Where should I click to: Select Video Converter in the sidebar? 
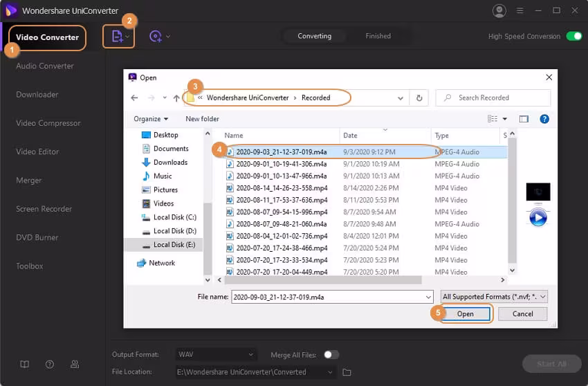47,37
